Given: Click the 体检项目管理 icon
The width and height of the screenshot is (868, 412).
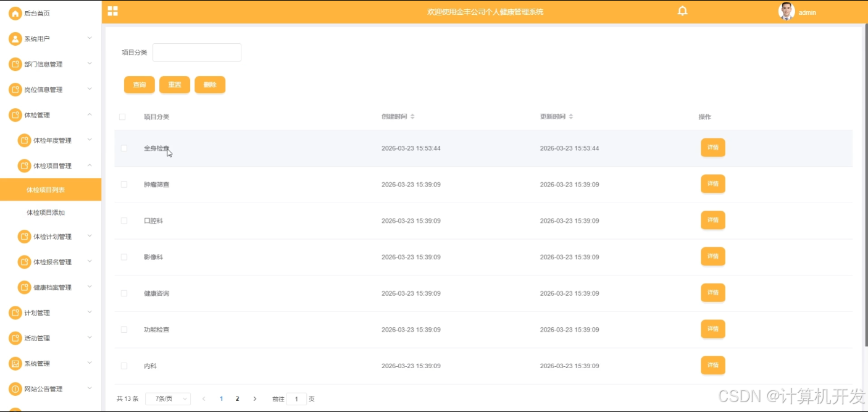Looking at the screenshot, I should (x=24, y=166).
